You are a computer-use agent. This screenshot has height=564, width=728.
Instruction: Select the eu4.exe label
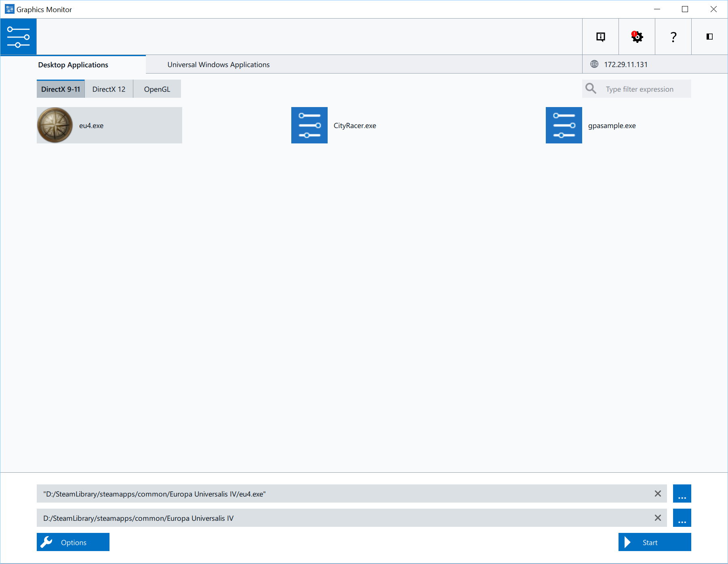click(91, 126)
